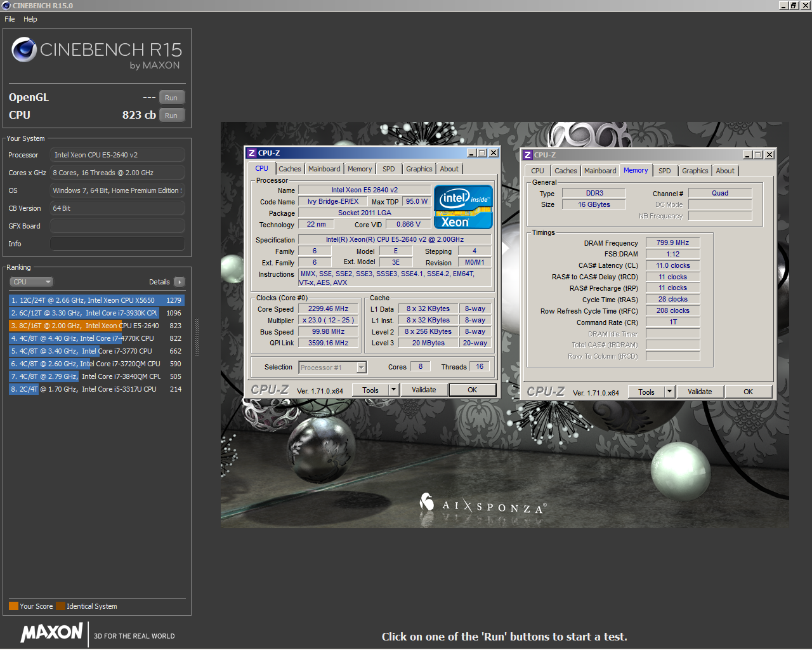The height and width of the screenshot is (650, 812).
Task: Open the File menu
Action: click(10, 19)
